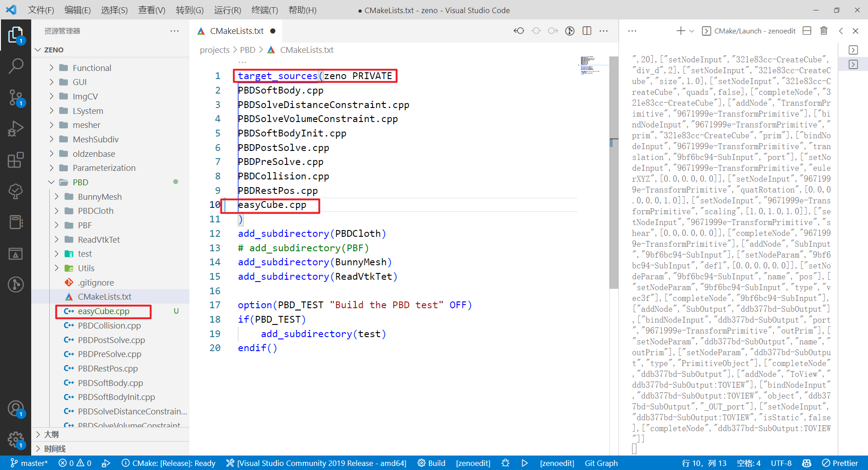
Task: Select the CMakeLists.txt editor tab
Action: coord(236,31)
